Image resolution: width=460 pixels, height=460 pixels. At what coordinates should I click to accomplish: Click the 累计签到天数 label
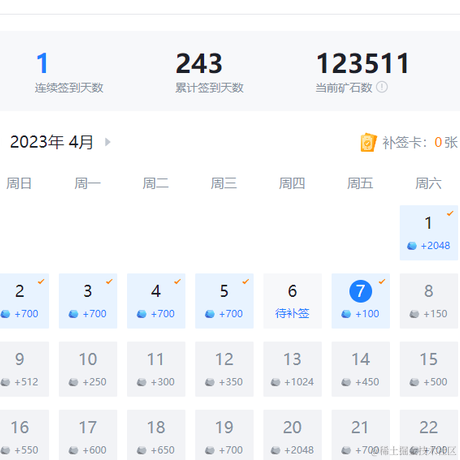pos(210,88)
